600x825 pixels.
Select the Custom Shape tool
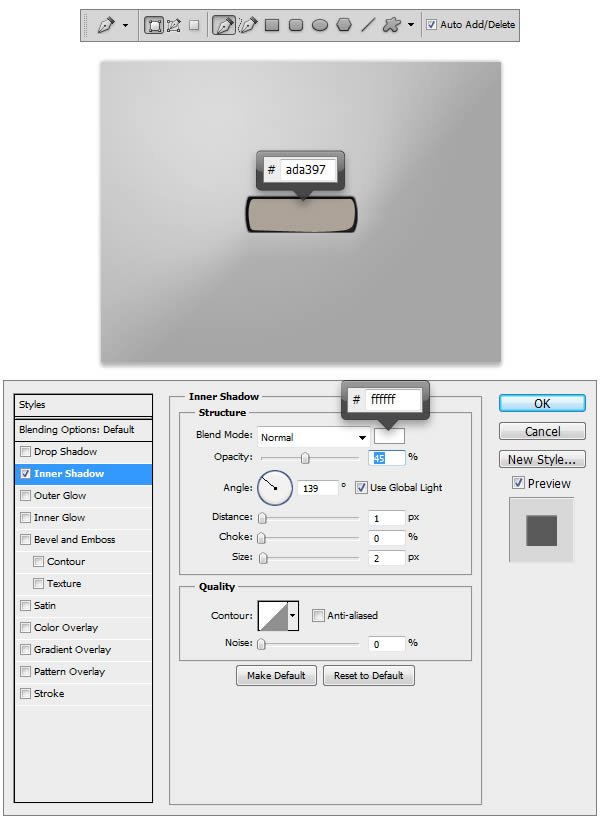tap(392, 25)
